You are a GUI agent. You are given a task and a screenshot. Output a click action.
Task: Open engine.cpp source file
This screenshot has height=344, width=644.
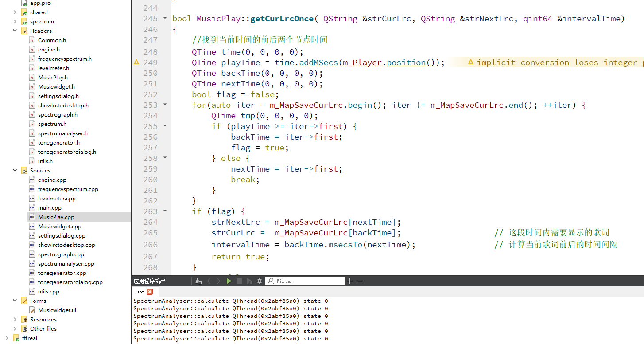pyautogui.click(x=52, y=180)
